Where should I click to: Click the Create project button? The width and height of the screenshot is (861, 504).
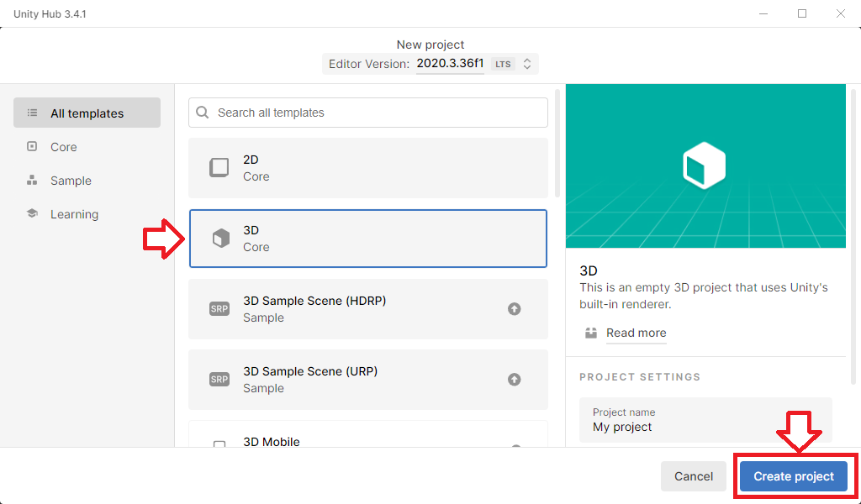pyautogui.click(x=794, y=476)
